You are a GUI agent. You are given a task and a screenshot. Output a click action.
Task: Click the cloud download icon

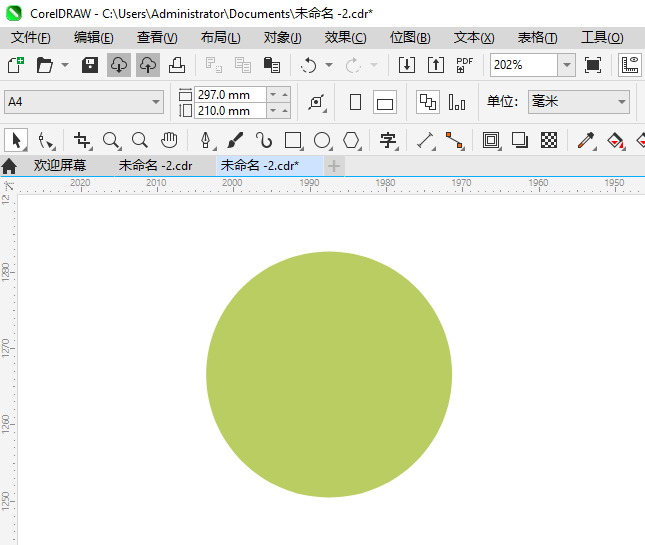coord(119,65)
